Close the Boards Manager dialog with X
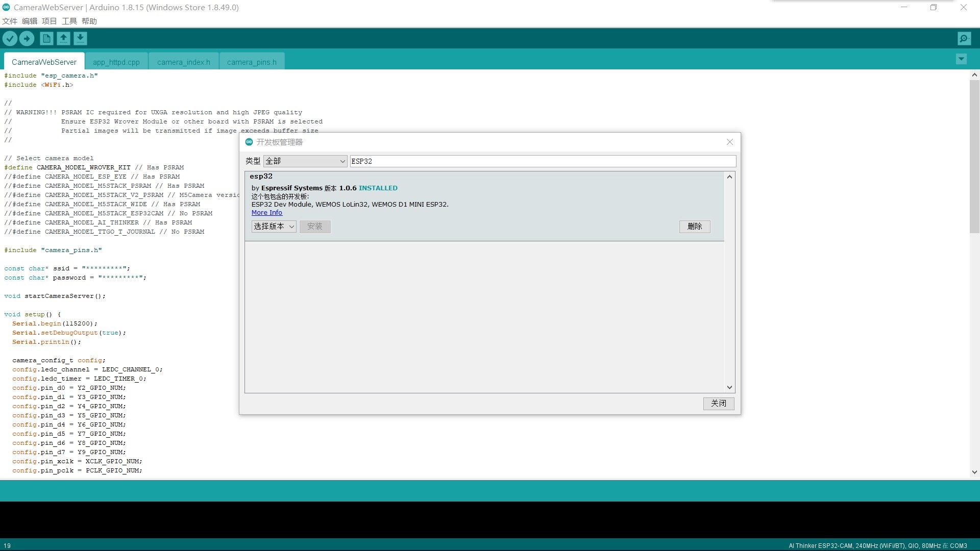Screen dimensions: 980x551 (x=729, y=142)
